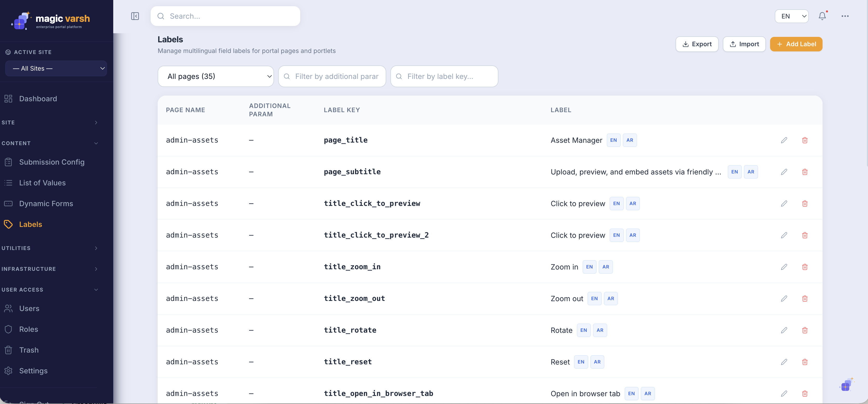Image resolution: width=868 pixels, height=404 pixels.
Task: Show EN translation for Asset Manager
Action: pyautogui.click(x=613, y=140)
